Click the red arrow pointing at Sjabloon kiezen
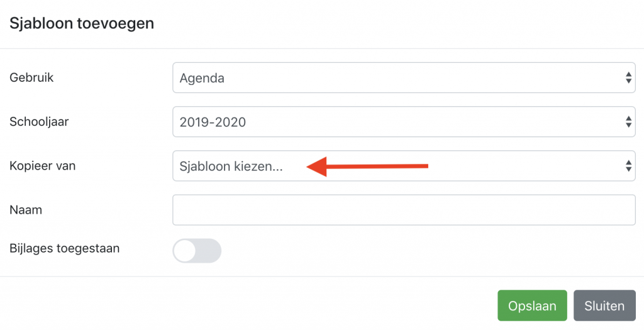 pyautogui.click(x=367, y=166)
